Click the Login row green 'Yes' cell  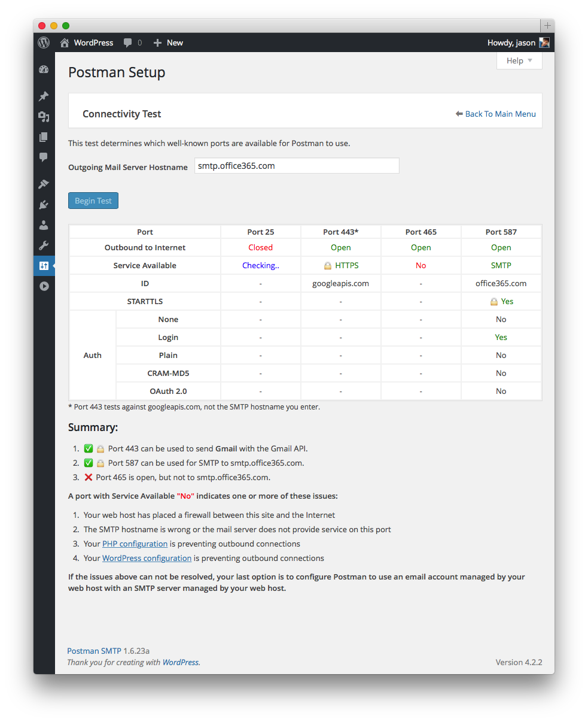501,337
